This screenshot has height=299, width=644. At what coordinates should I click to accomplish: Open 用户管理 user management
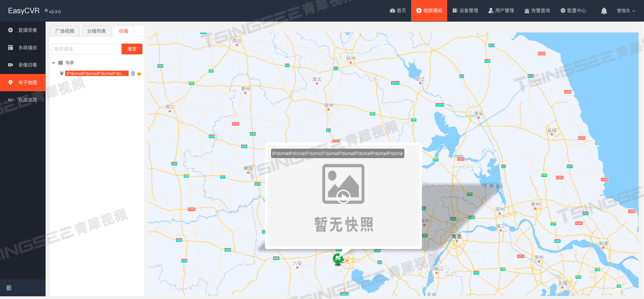coord(501,10)
